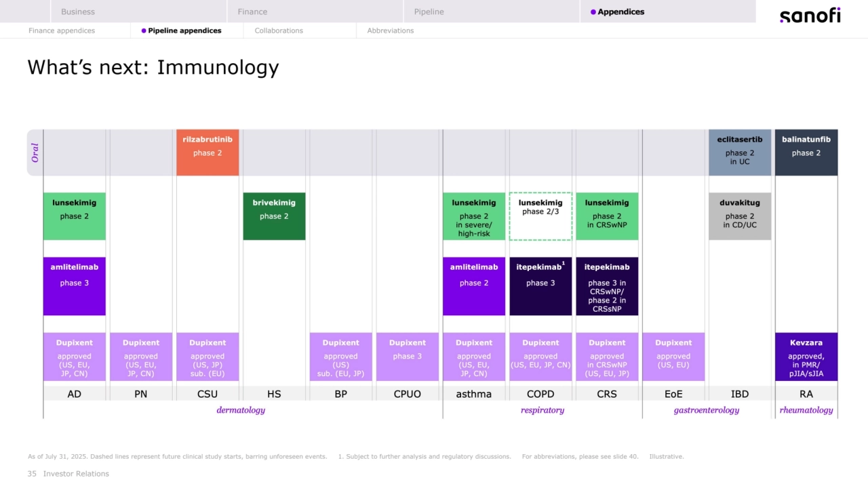Click Dupixent approved box in AD column
The image size is (868, 488).
[75, 357]
